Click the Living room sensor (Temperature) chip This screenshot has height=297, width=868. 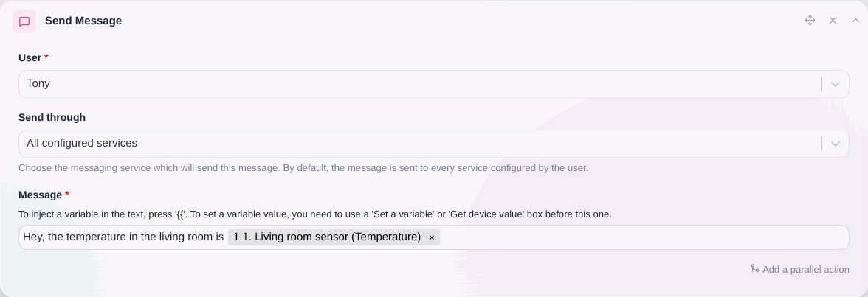326,237
